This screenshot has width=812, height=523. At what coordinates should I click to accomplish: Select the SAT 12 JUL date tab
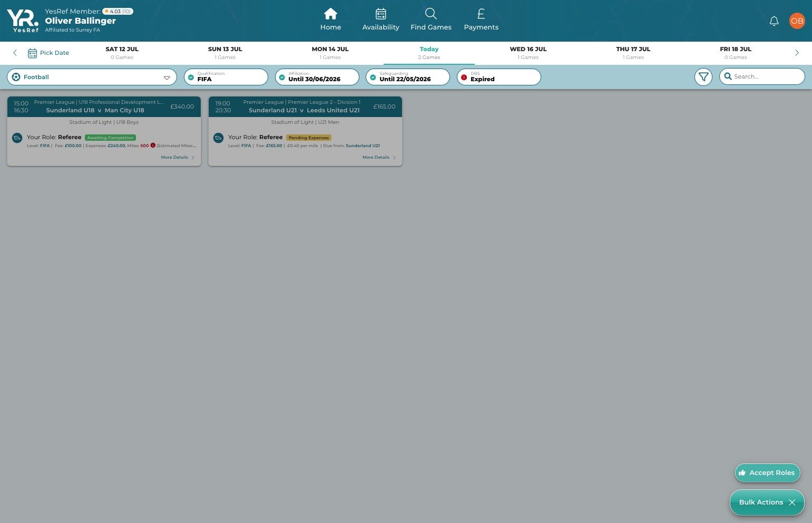click(x=122, y=53)
